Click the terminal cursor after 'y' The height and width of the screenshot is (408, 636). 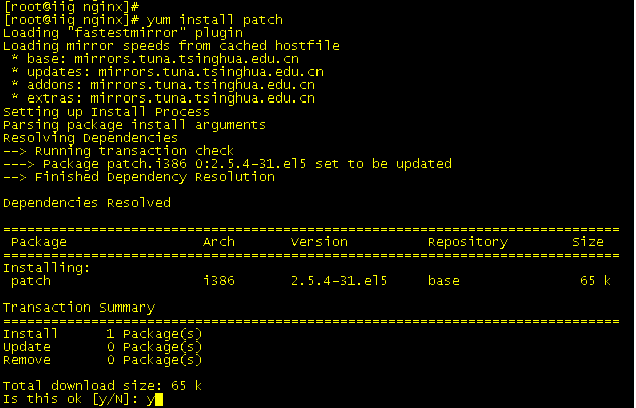159,399
